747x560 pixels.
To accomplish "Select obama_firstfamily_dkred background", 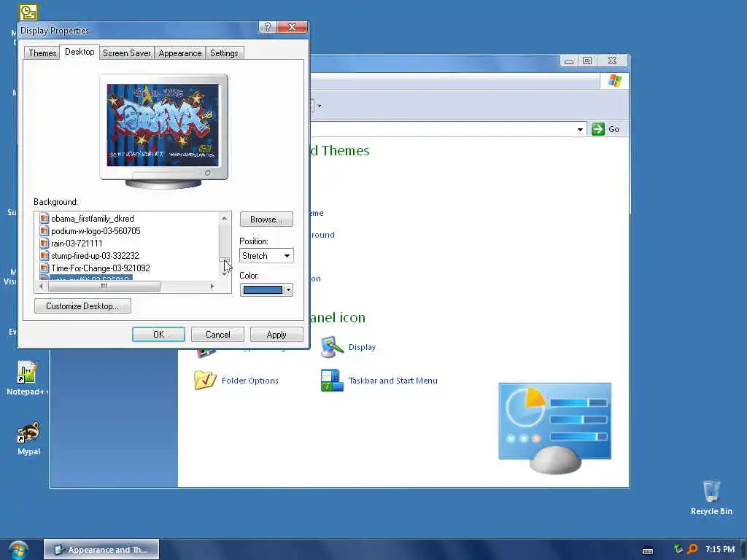I will (x=93, y=219).
